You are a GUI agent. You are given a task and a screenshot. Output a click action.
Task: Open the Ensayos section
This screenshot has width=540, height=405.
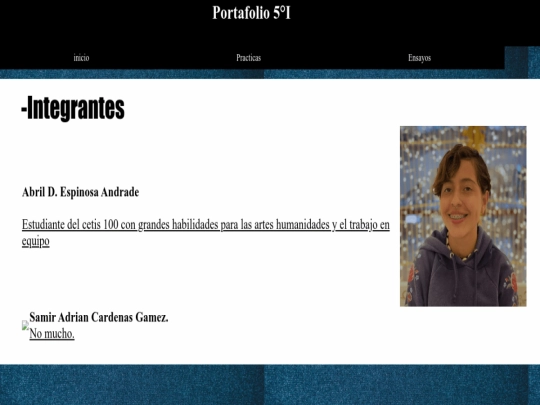[x=419, y=58]
